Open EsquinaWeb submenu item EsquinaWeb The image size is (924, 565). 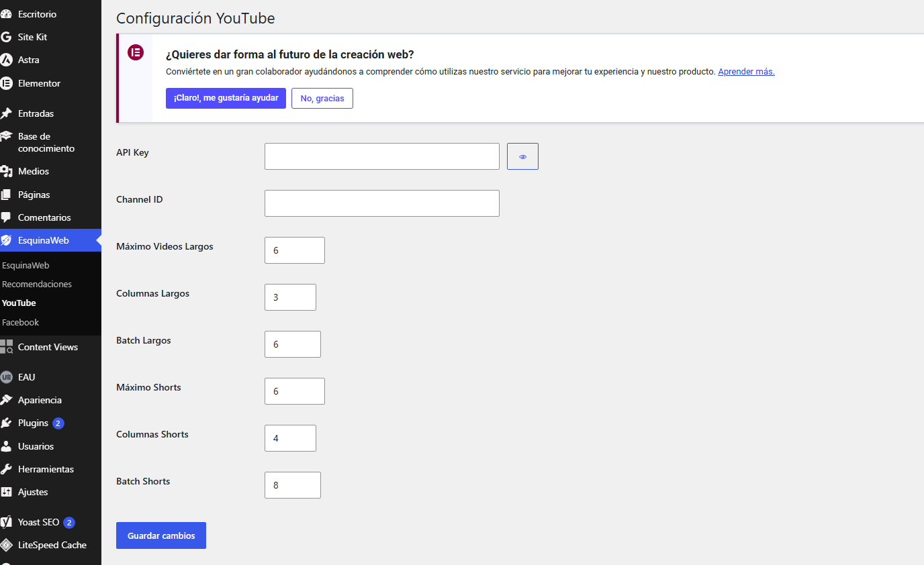[x=26, y=265]
